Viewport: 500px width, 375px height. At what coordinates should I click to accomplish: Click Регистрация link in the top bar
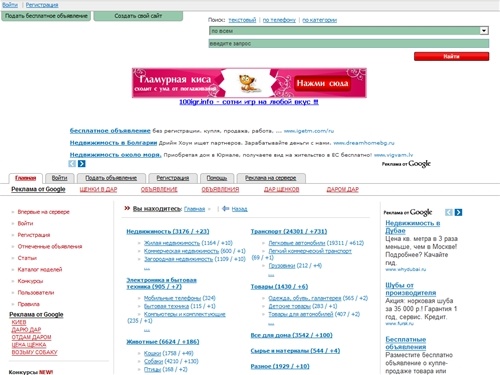[42, 5]
